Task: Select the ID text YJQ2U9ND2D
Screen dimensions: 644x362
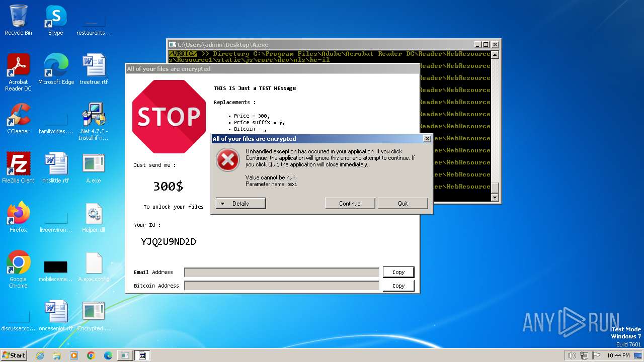Action: coord(169,242)
